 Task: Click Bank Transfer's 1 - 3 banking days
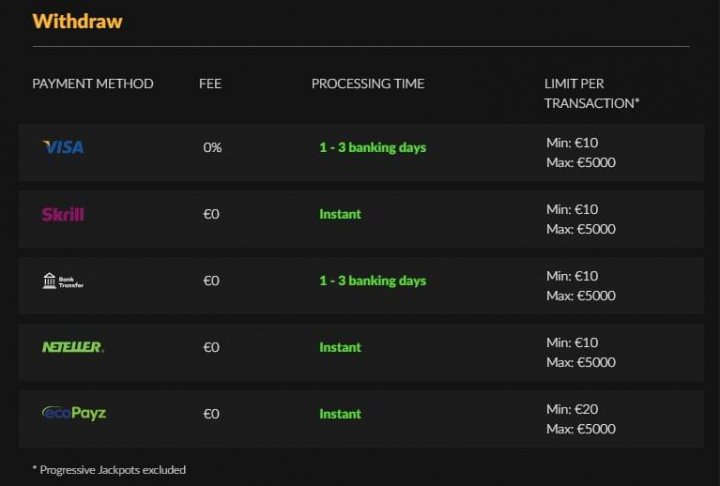click(x=373, y=281)
